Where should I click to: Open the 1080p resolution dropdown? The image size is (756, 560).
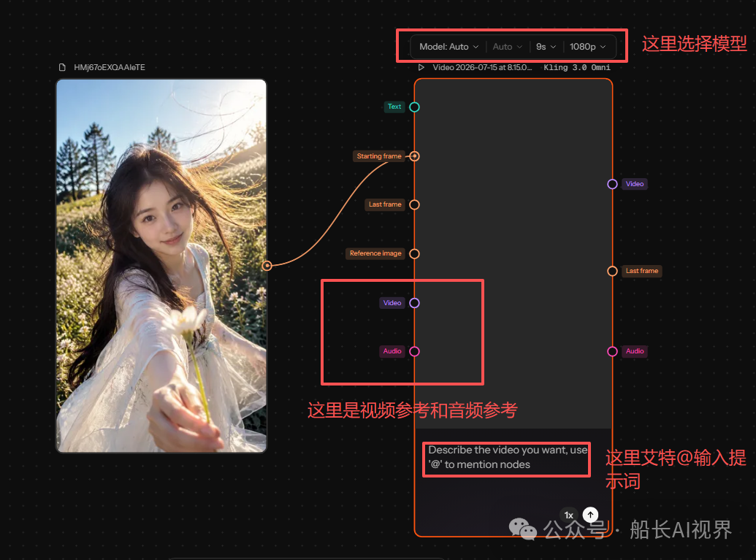(587, 47)
